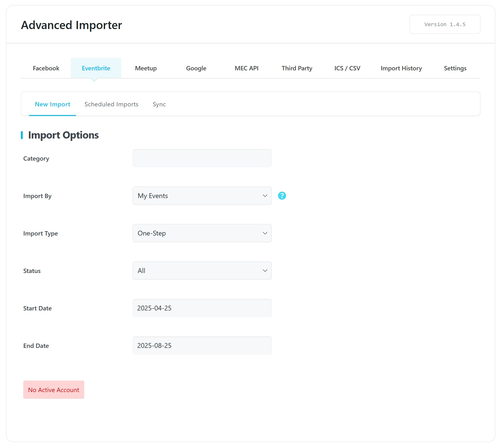Screen dimensions: 503x448
Task: Click the Start Date field
Action: (x=202, y=308)
